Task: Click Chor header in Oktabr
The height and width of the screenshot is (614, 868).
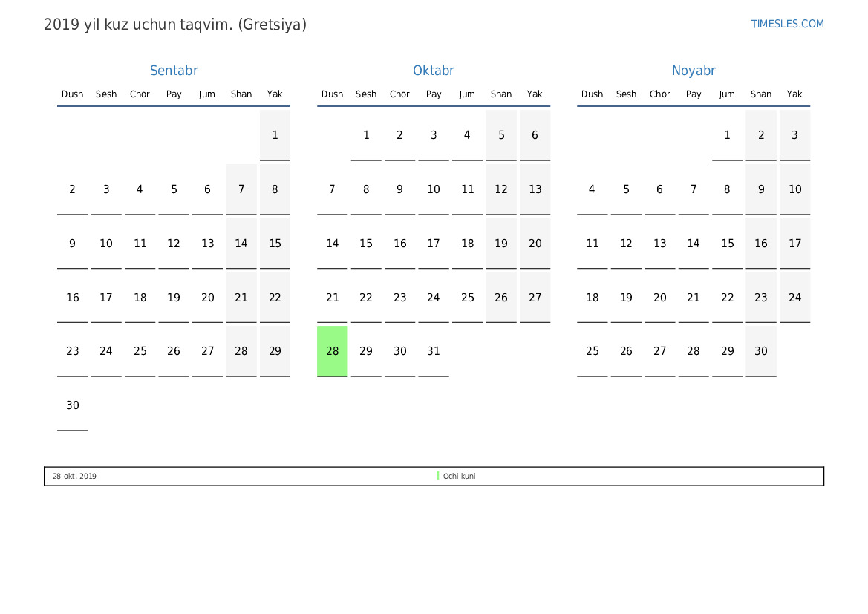Action: pyautogui.click(x=399, y=94)
